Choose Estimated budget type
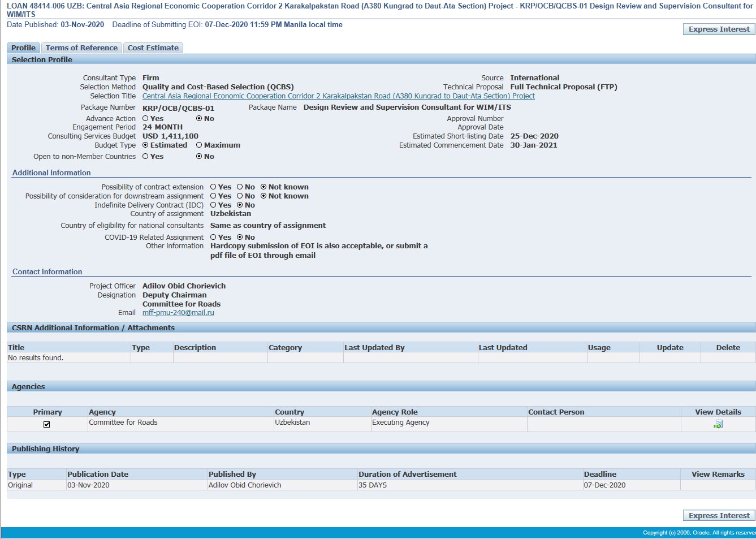 [x=145, y=145]
